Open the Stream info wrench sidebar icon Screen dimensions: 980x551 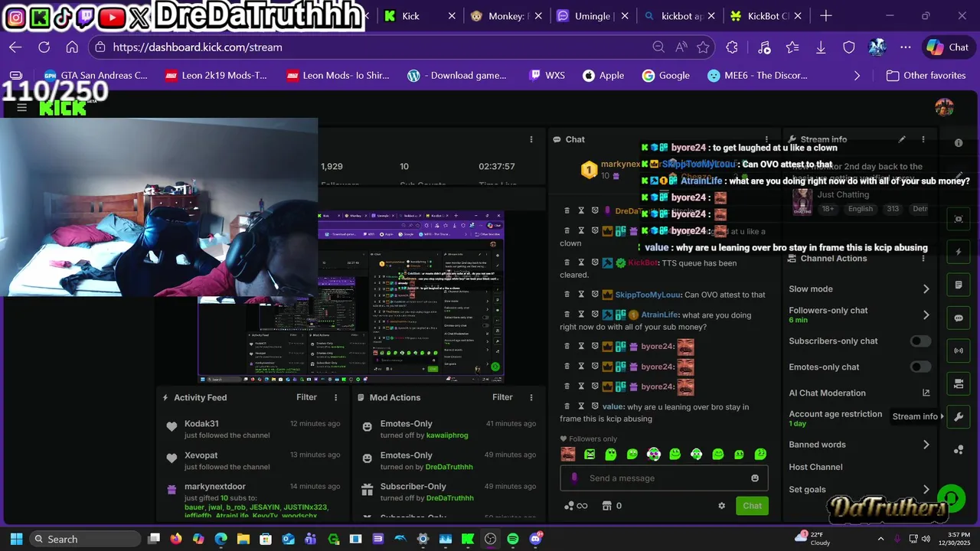959,416
